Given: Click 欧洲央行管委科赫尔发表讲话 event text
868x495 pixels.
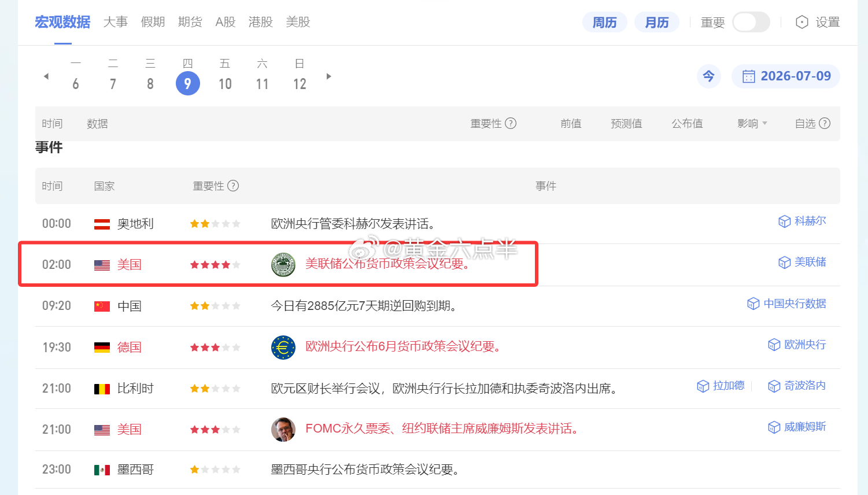Looking at the screenshot, I should pyautogui.click(x=353, y=224).
